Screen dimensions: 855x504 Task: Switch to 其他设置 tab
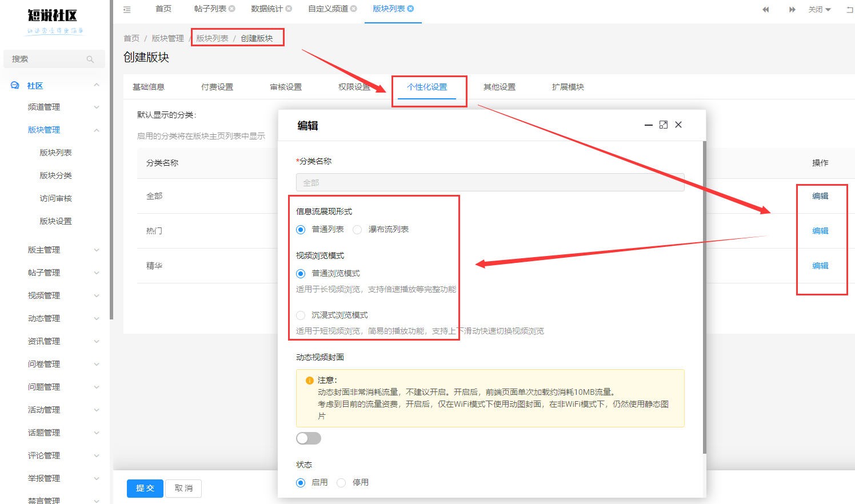click(500, 87)
